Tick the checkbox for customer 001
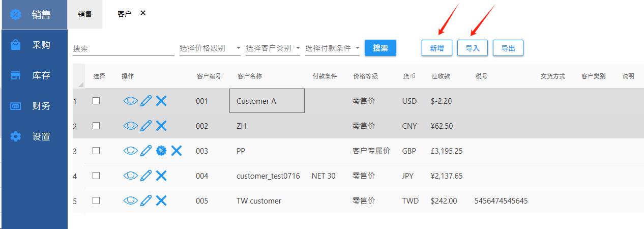Image resolution: width=644 pixels, height=229 pixels. 96,101
